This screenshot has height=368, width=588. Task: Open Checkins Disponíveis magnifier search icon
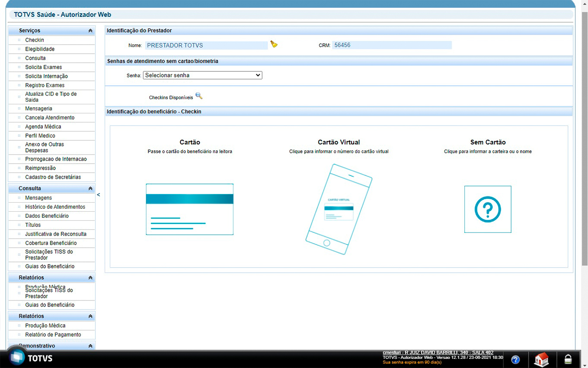click(199, 96)
